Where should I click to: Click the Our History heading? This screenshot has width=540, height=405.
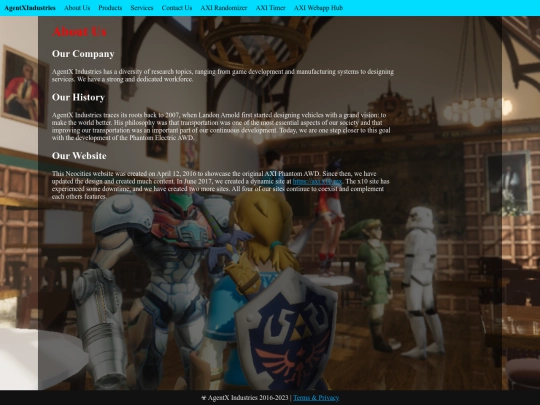78,97
